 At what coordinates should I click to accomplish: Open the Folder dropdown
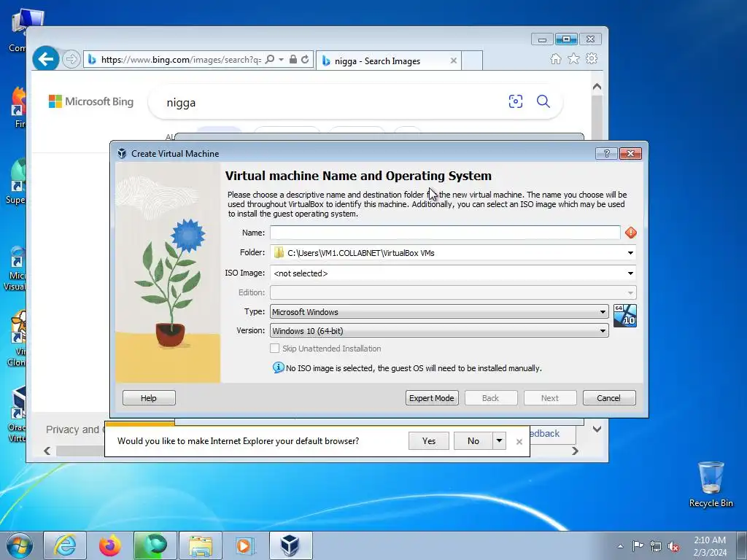pyautogui.click(x=630, y=253)
